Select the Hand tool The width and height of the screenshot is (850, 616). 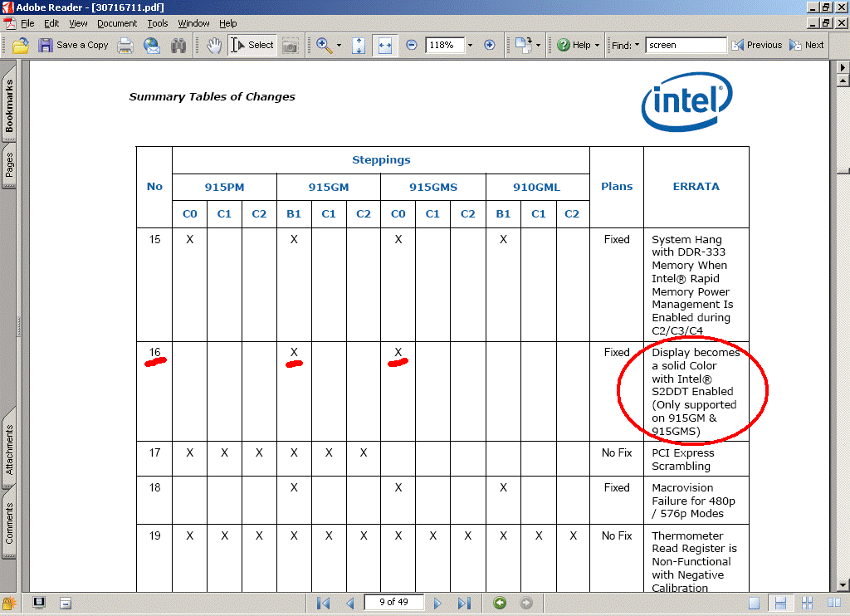pos(214,46)
